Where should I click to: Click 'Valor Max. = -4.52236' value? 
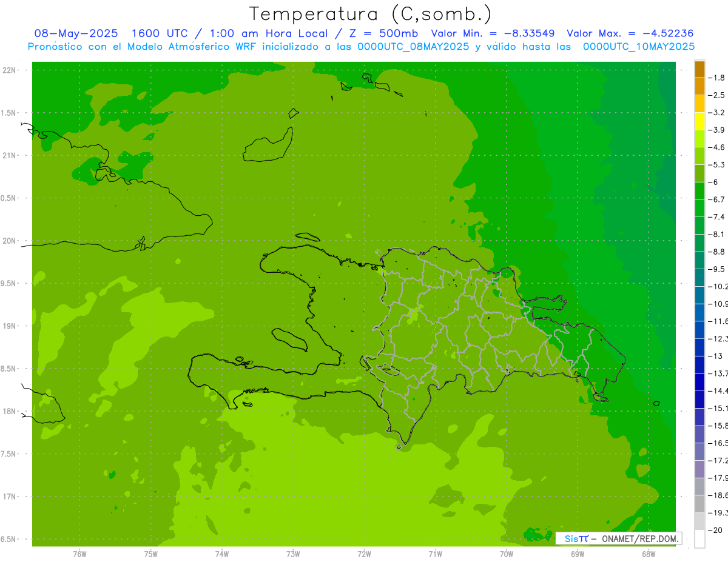point(630,33)
